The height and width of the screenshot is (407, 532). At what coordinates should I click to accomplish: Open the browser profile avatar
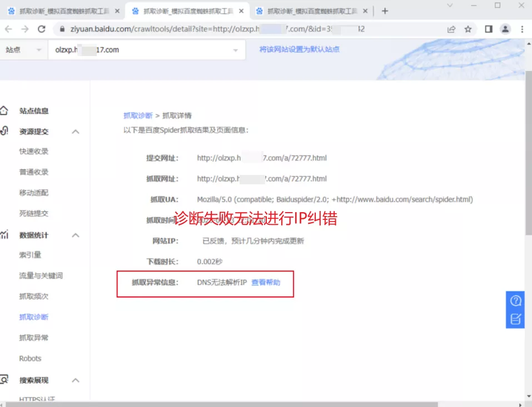point(505,29)
